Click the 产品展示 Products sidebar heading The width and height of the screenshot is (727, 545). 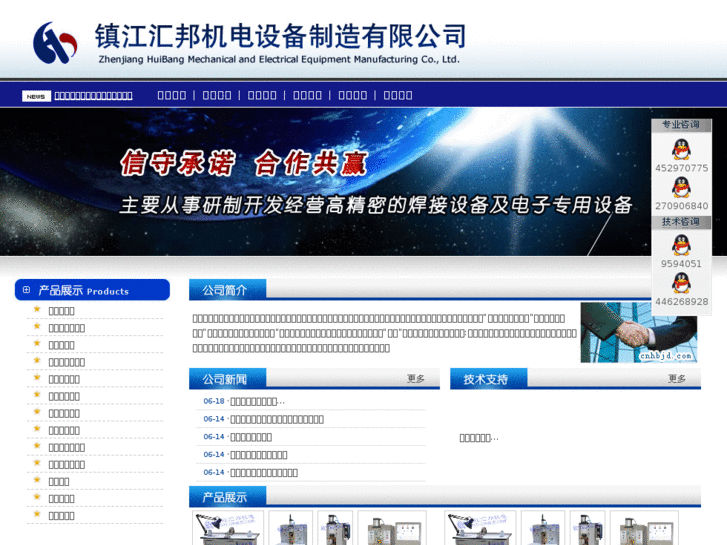[x=92, y=290]
